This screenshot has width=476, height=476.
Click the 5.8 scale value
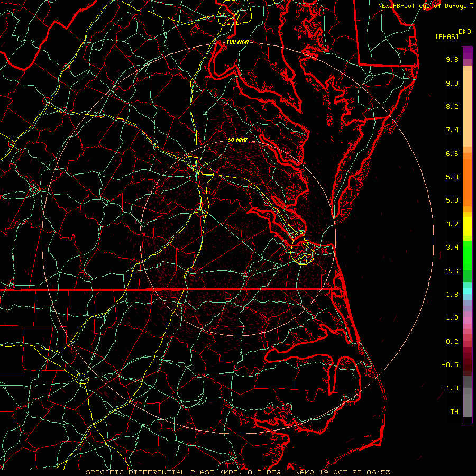coord(452,177)
